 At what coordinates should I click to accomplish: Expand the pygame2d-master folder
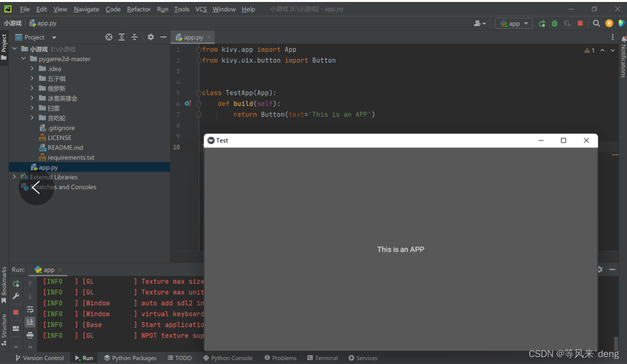[x=23, y=58]
